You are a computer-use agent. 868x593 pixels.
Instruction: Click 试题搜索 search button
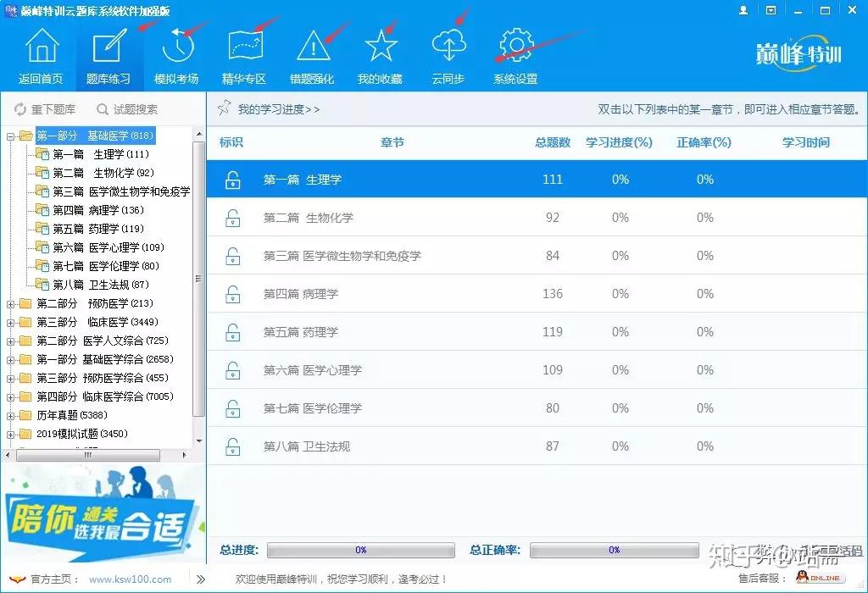click(x=127, y=109)
